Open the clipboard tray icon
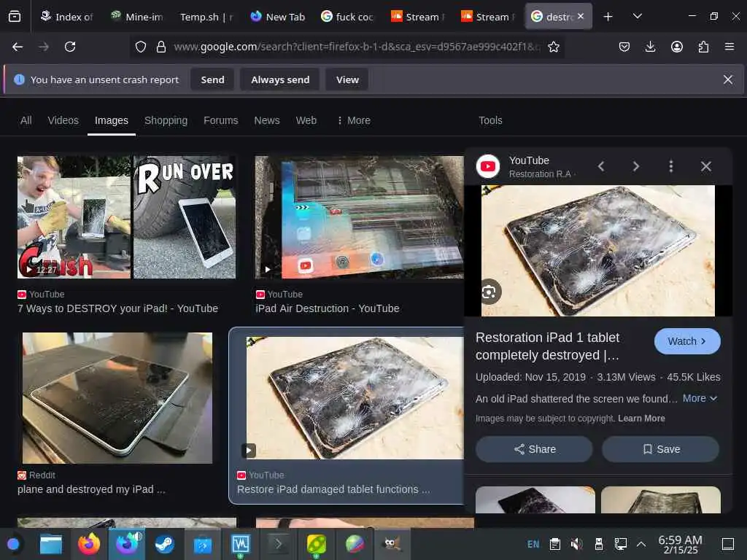 click(x=554, y=544)
